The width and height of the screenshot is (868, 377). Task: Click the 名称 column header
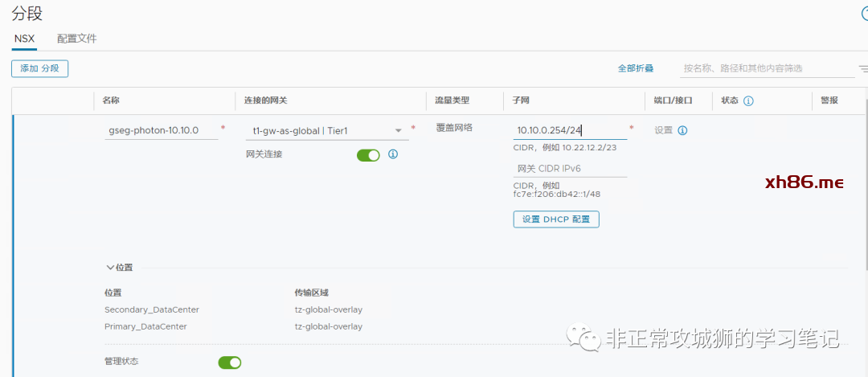click(x=111, y=100)
